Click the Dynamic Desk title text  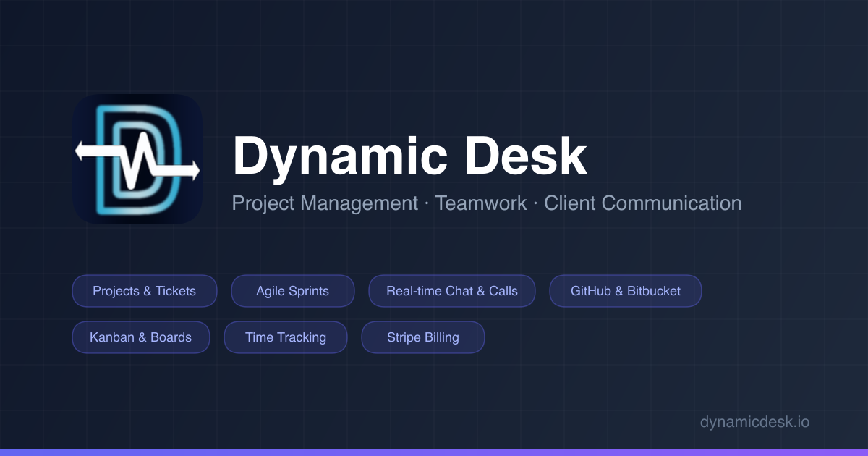[x=410, y=154]
